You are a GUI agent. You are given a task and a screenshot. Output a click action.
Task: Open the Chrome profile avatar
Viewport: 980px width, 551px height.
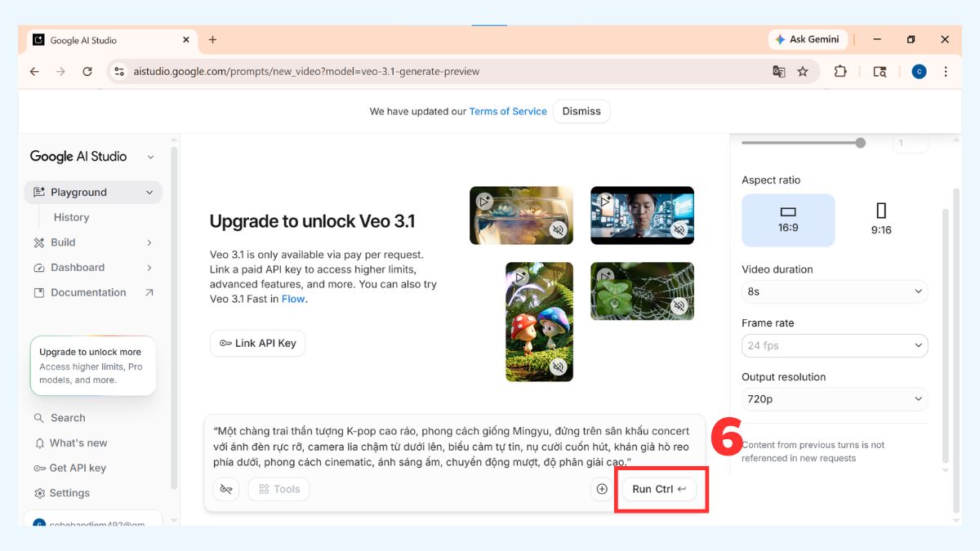pyautogui.click(x=920, y=72)
